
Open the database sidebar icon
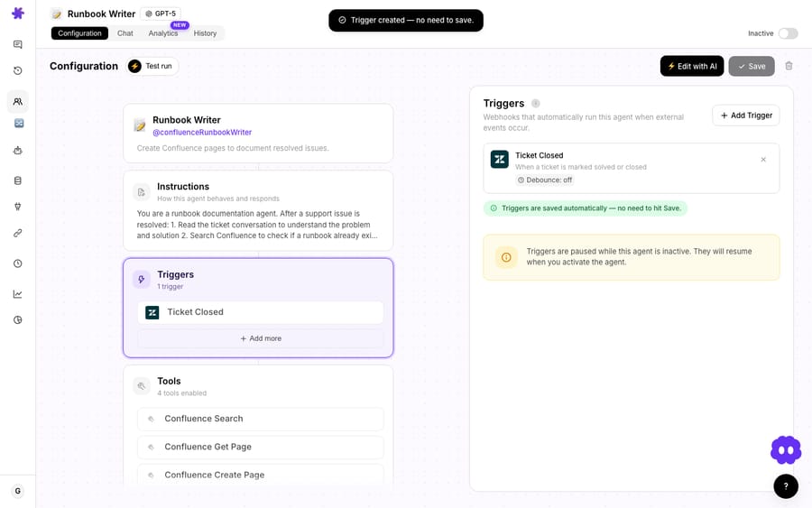pos(18,180)
